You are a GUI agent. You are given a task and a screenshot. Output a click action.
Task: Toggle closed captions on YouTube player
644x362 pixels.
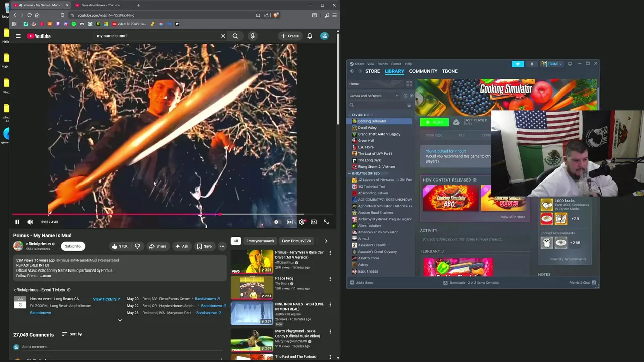click(x=290, y=222)
